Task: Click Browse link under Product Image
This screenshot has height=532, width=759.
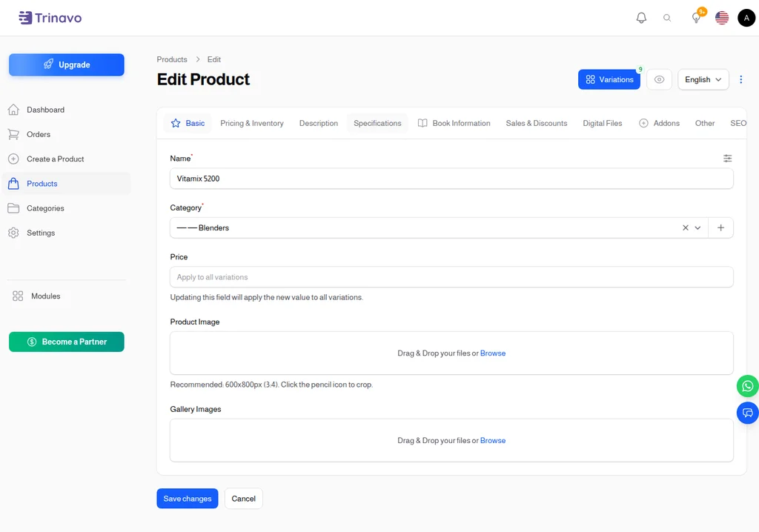Action: click(x=493, y=353)
